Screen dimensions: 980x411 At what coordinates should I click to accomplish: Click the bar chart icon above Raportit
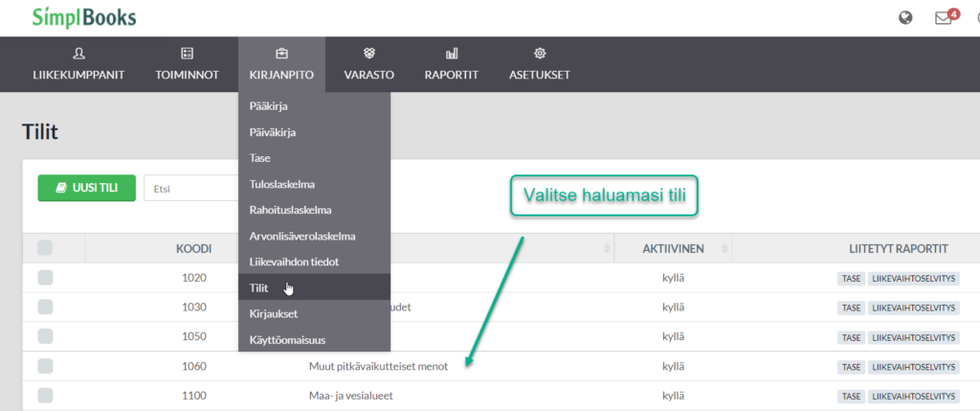pyautogui.click(x=452, y=54)
